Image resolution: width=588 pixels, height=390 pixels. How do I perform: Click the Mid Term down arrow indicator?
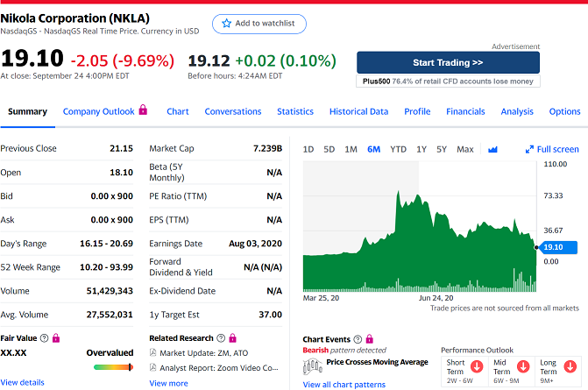(523, 366)
